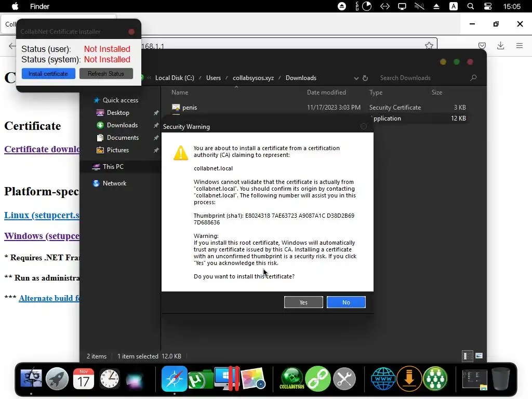Open Safari compass icon in dock

point(175,379)
